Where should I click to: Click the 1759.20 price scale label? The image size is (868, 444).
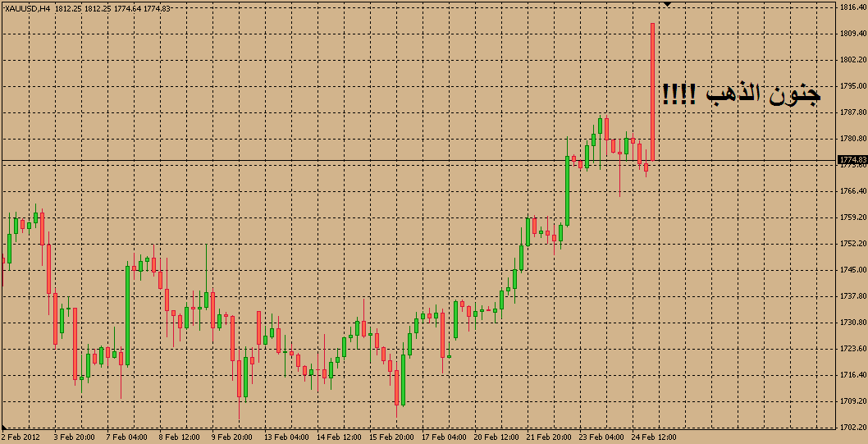[853, 217]
